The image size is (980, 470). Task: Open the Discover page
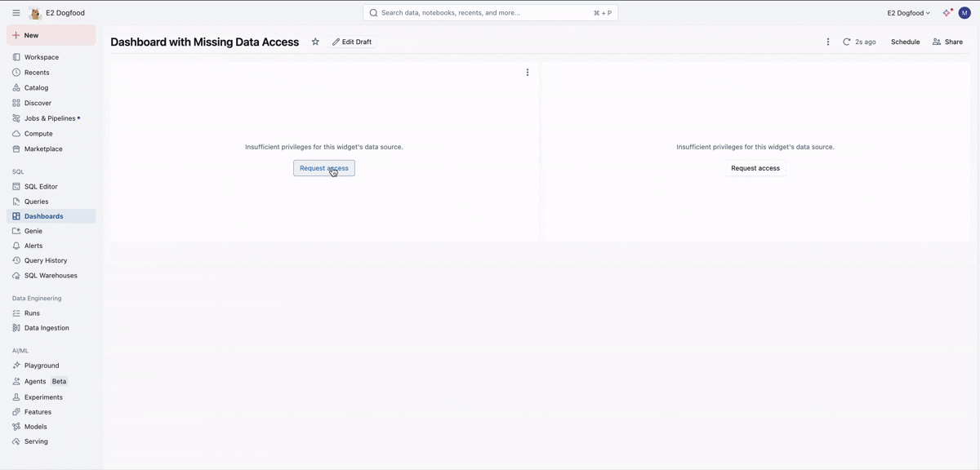[x=51, y=103]
